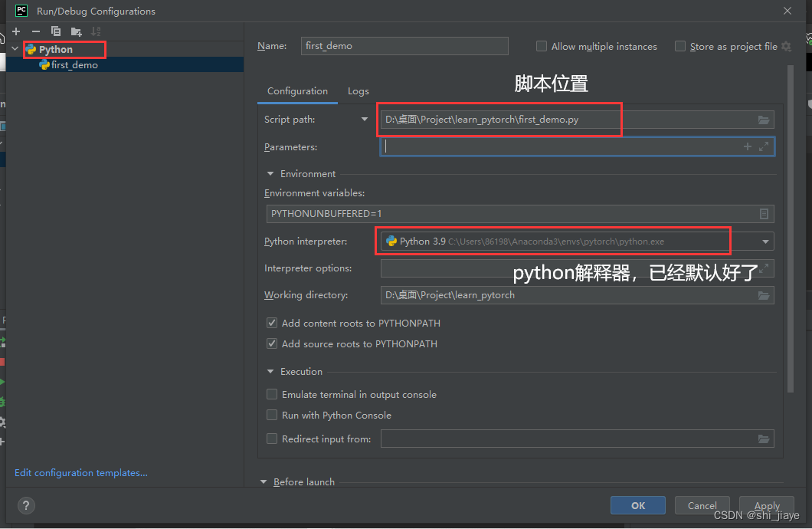
Task: Enable Allow multiple instances
Action: [541, 46]
